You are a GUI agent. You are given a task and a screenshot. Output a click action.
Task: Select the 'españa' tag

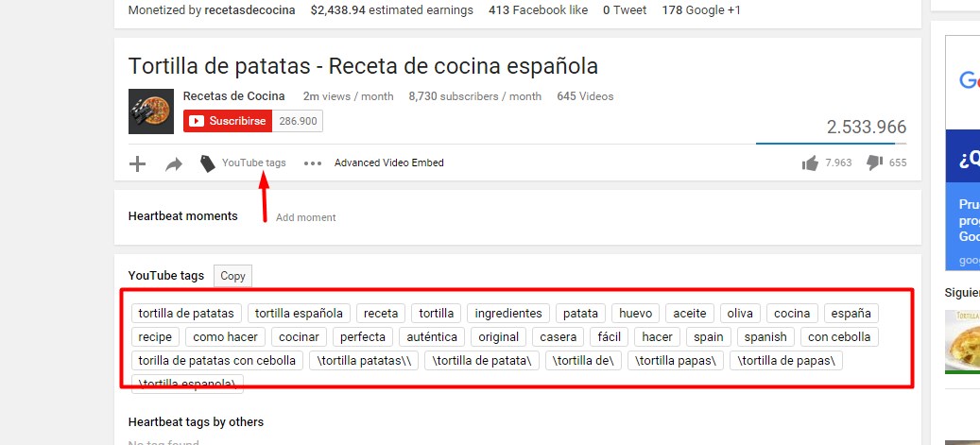click(x=851, y=313)
